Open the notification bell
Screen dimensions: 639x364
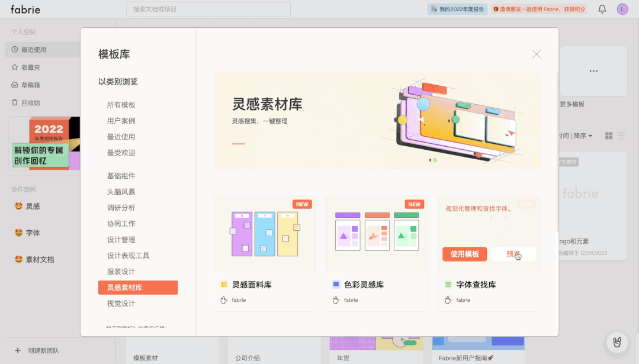click(602, 9)
